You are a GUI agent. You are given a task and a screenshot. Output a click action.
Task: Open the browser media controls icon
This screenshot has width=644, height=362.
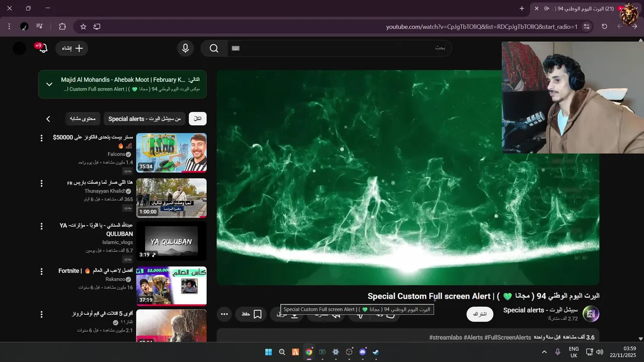[x=40, y=27]
